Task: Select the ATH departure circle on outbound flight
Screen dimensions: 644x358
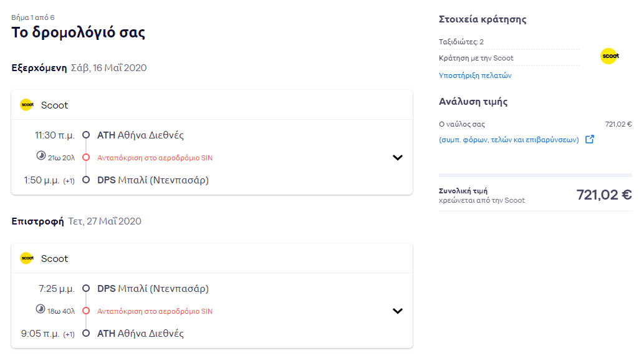Action: tap(86, 135)
